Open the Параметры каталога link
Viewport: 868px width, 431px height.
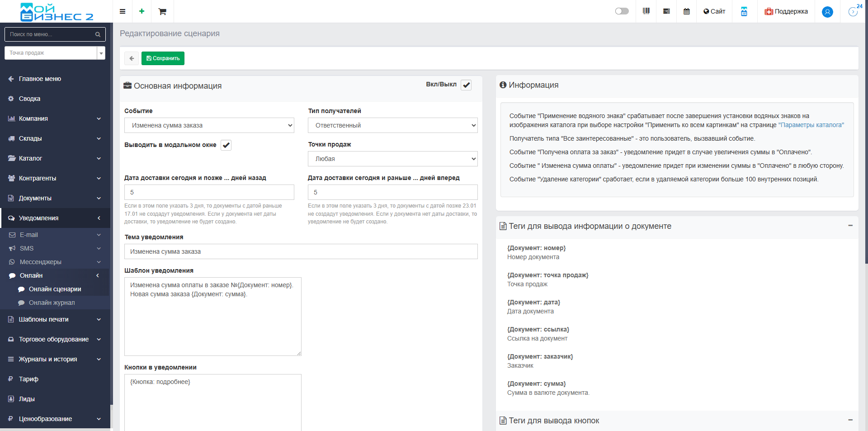pyautogui.click(x=811, y=125)
